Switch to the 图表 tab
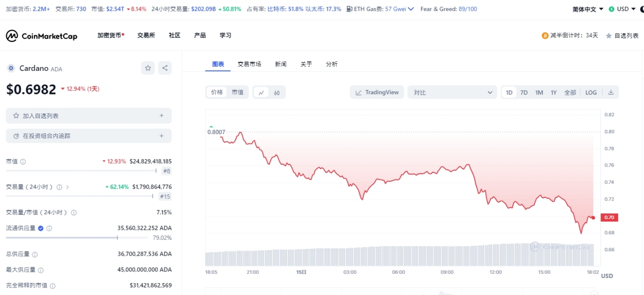Viewport: 644px width, 295px height. tap(218, 64)
